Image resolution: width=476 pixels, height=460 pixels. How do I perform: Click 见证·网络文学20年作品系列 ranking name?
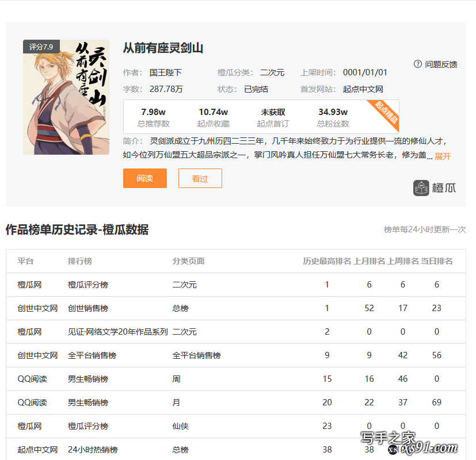pos(118,332)
